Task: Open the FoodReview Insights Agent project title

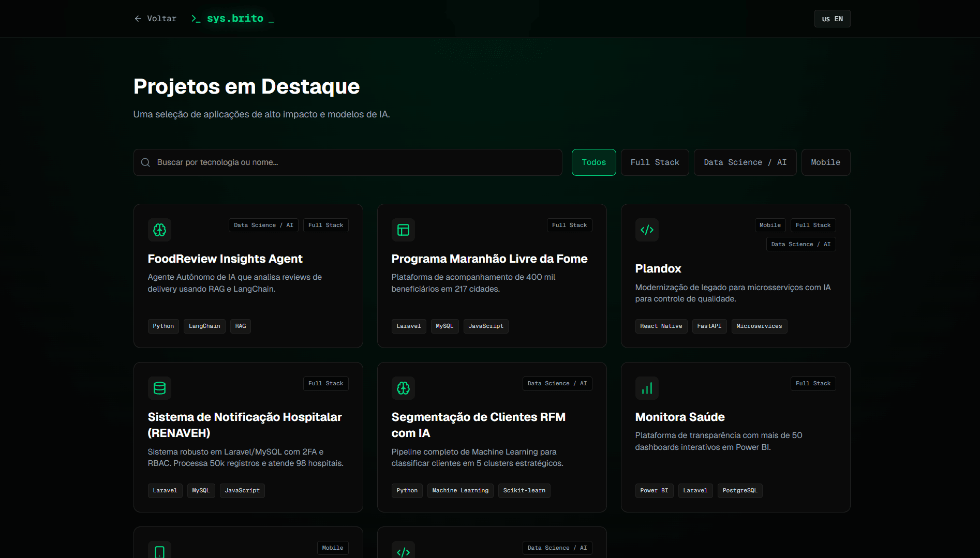Action: coord(225,259)
